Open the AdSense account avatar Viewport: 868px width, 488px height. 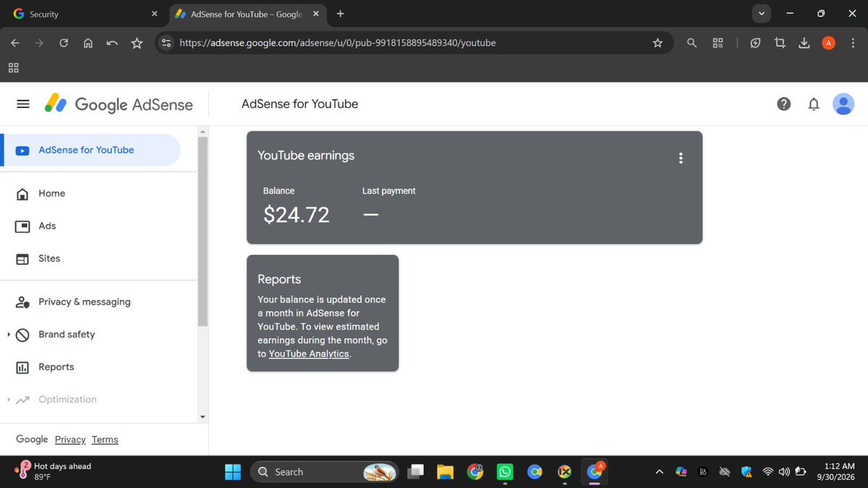pos(843,104)
